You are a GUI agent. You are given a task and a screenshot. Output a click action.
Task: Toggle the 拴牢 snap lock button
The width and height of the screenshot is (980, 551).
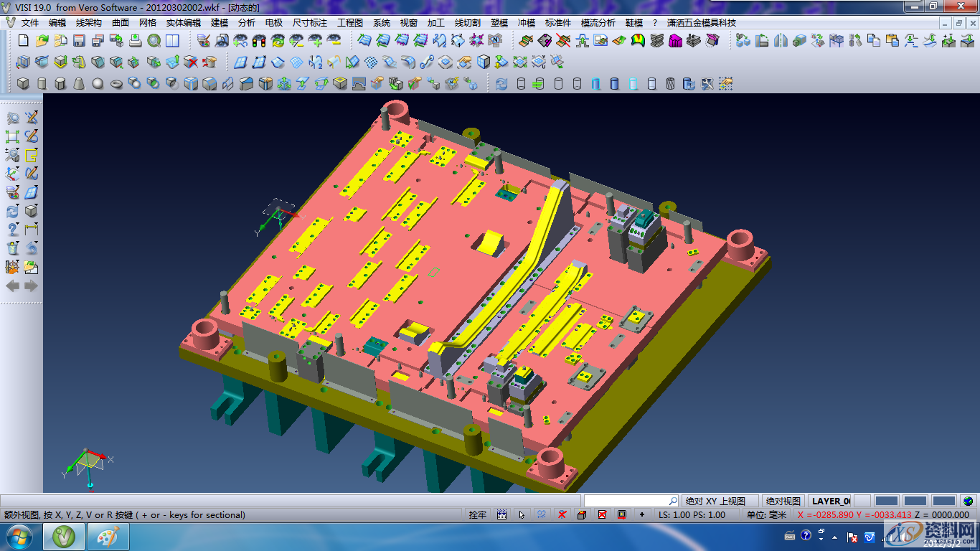pyautogui.click(x=478, y=514)
